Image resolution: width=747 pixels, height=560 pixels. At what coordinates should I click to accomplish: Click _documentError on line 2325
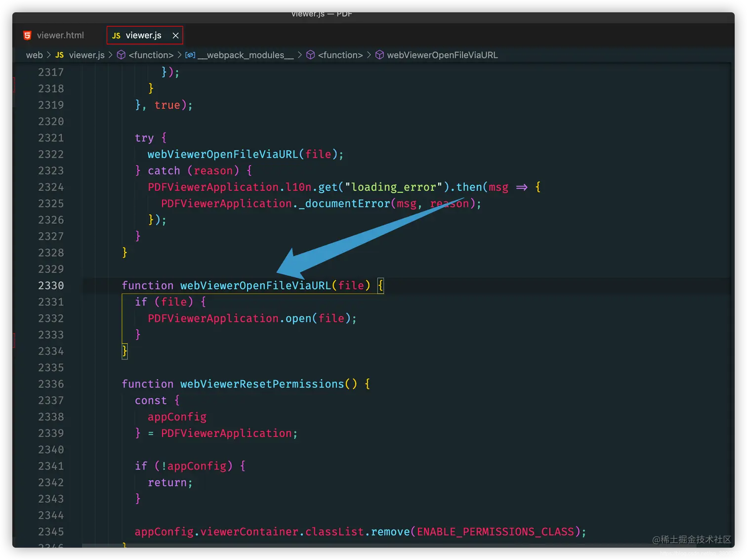(344, 204)
